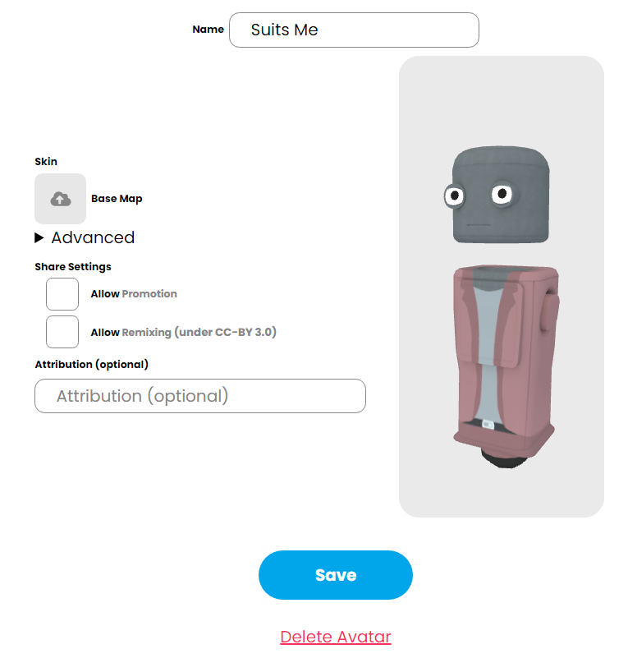Click the avatar's left eye
Image resolution: width=637 pixels, height=672 pixels.
point(454,196)
